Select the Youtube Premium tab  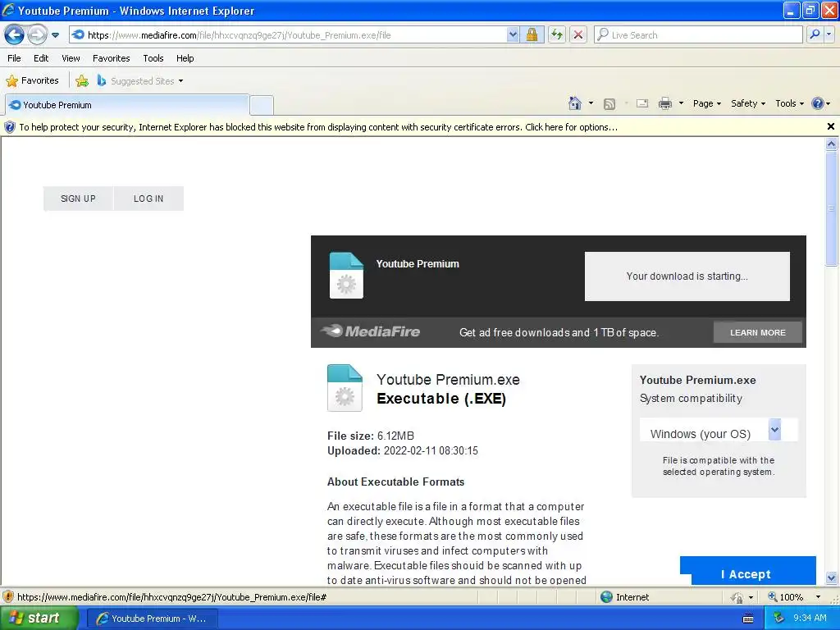(x=127, y=105)
